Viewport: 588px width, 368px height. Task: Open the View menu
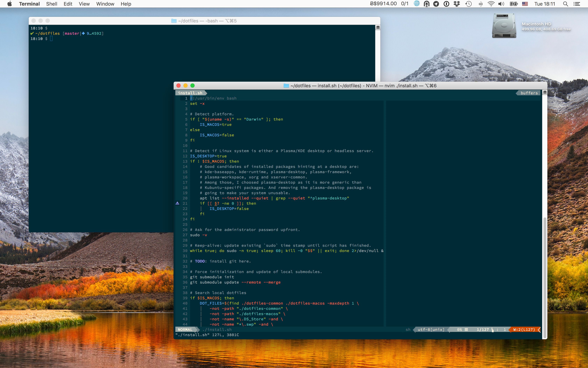point(84,4)
